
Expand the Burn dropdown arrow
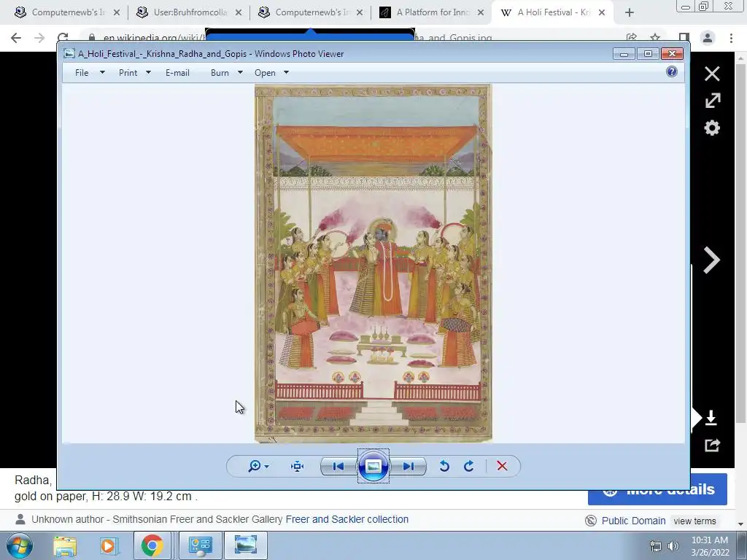[x=240, y=72]
